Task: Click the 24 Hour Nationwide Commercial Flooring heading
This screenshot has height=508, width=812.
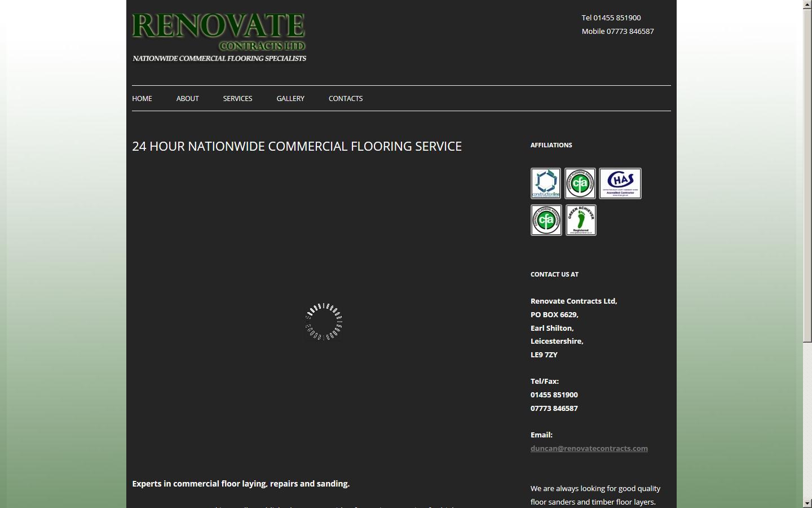Action: click(297, 146)
